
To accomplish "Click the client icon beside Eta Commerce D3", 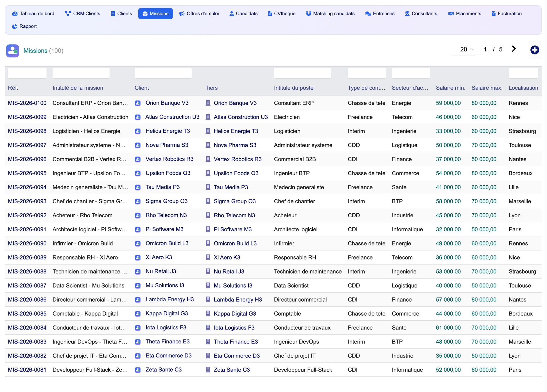I will pyautogui.click(x=138, y=356).
